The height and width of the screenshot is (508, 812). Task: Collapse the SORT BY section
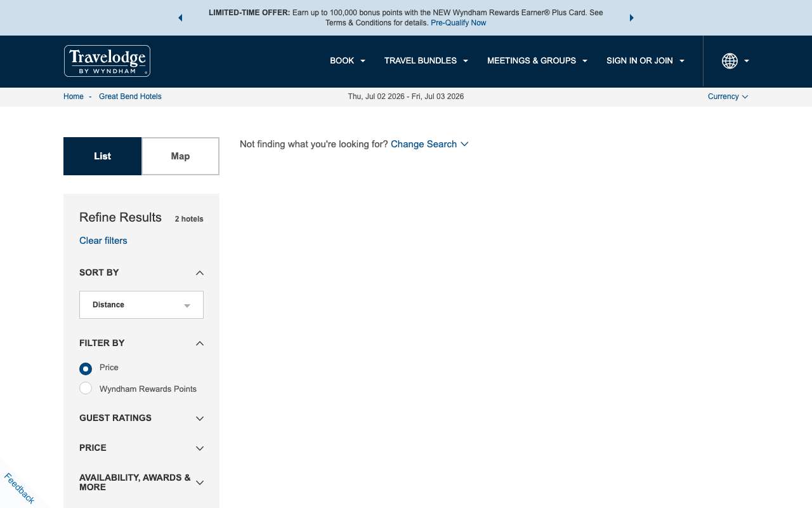[141, 272]
